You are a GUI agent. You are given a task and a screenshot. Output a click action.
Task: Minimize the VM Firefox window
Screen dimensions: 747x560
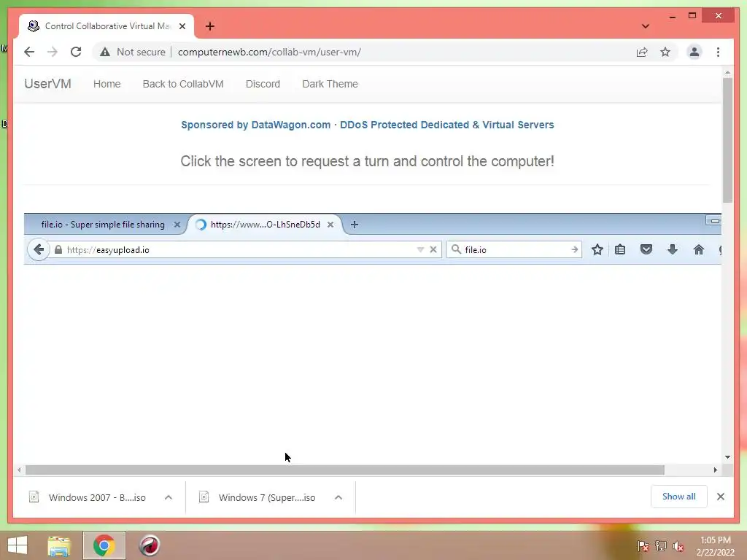tap(713, 221)
